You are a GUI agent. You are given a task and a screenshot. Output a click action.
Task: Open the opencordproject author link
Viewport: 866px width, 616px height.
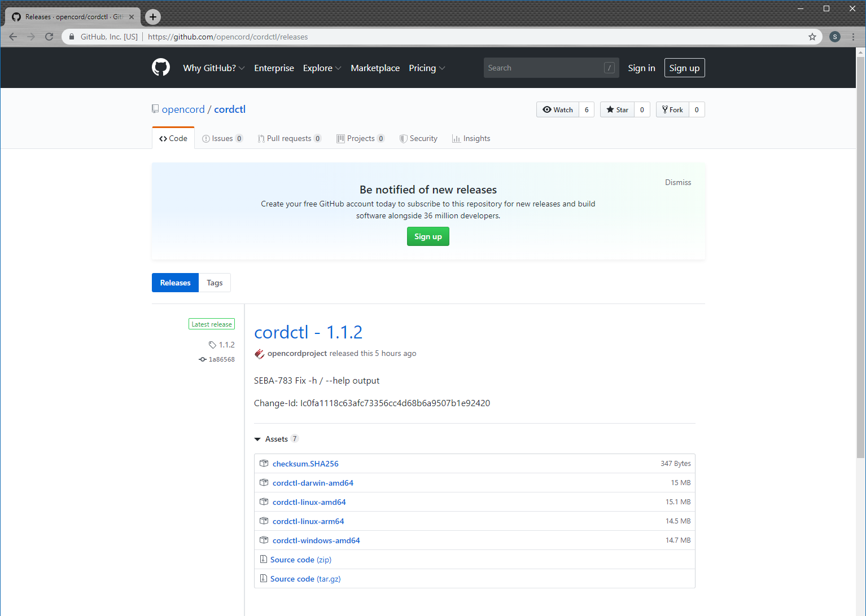click(297, 353)
